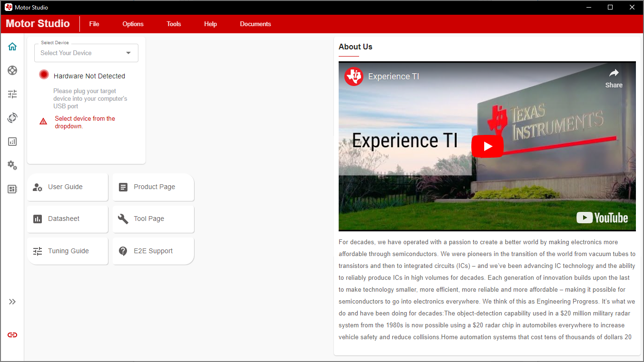Click the red link connection icon
644x362 pixels.
[12, 335]
